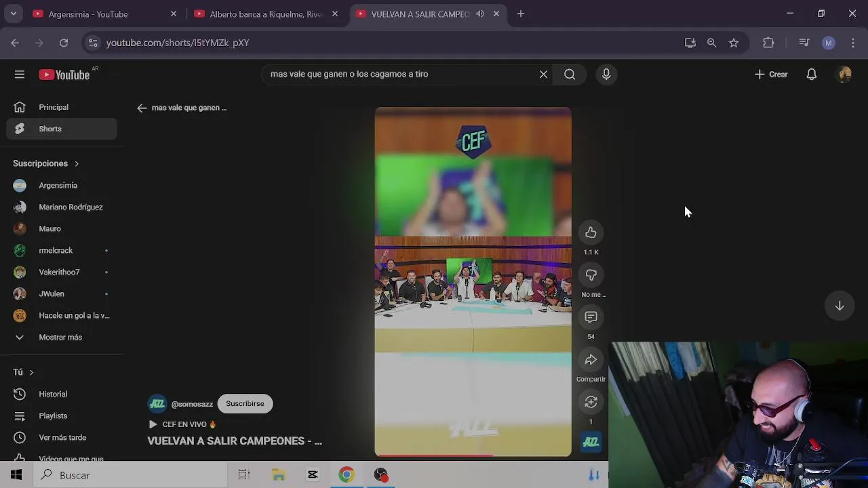868x488 pixels.
Task: Open the Chrome profile M avatar
Action: 828,43
